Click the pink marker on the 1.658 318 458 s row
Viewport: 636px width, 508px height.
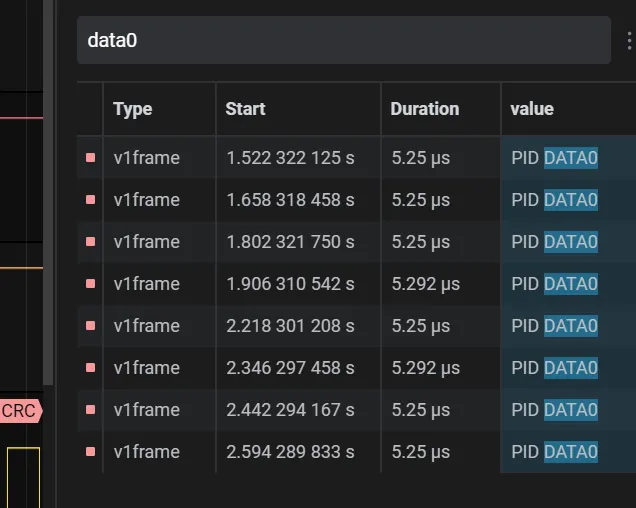point(91,200)
